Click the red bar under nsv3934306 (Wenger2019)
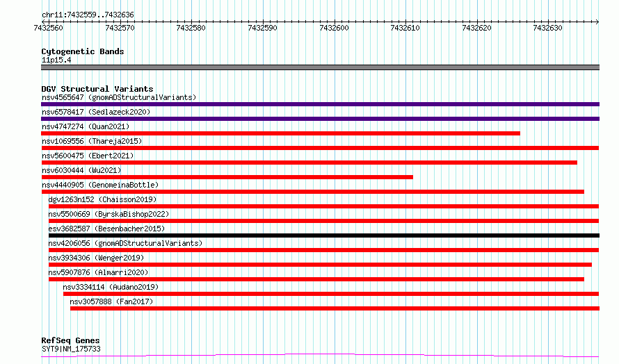Image resolution: width=619 pixels, height=364 pixels. tap(320, 265)
